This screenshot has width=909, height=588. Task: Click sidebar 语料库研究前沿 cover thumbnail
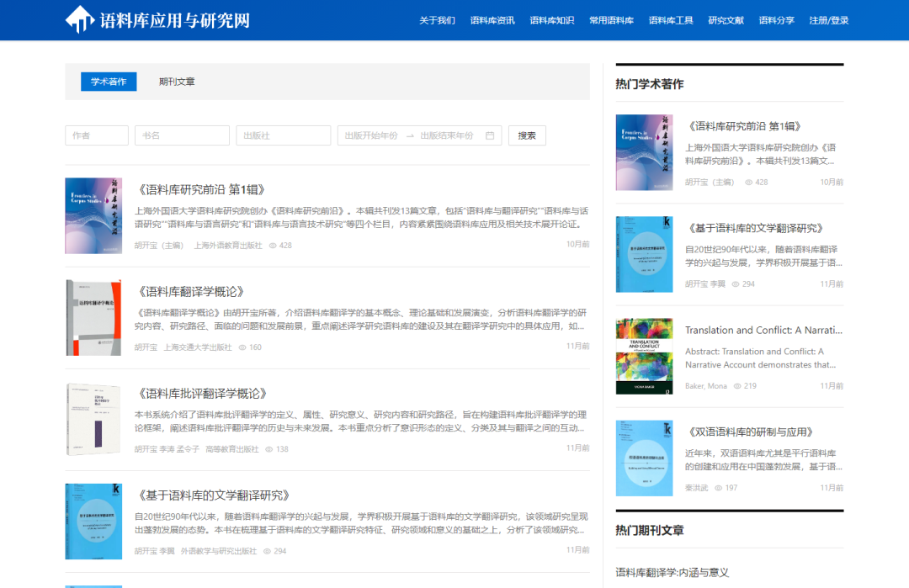tap(644, 152)
